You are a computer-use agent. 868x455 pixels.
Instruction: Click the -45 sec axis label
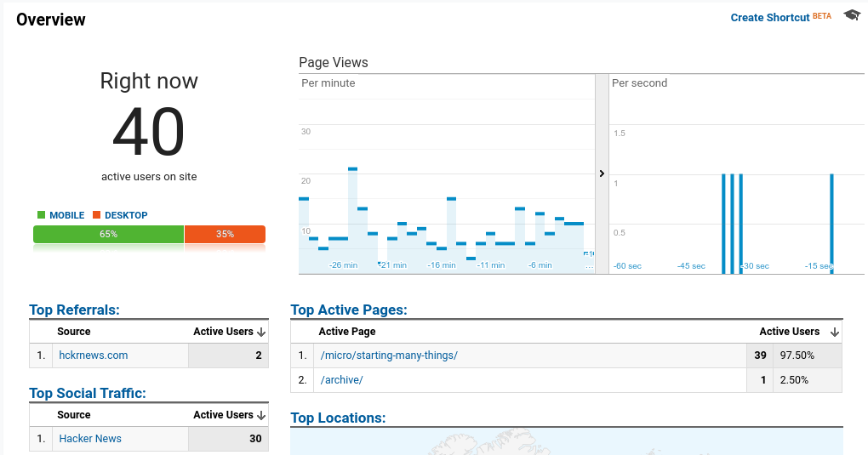pos(691,265)
